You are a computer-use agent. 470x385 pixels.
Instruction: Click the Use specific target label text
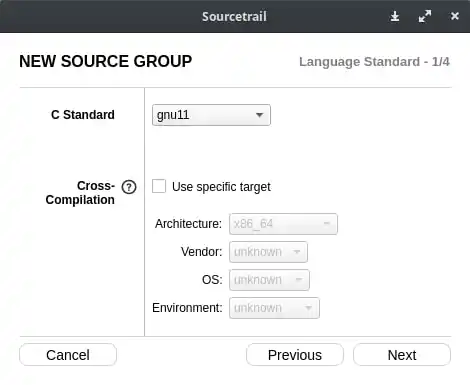pyautogui.click(x=221, y=187)
